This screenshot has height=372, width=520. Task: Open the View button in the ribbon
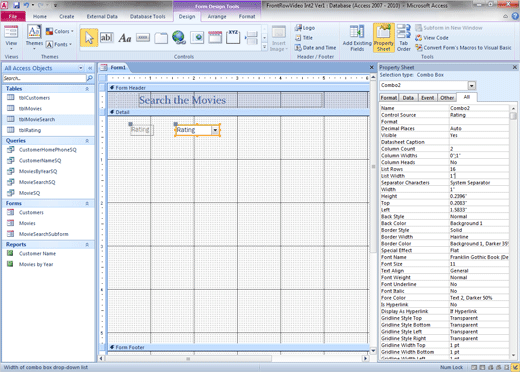point(11,37)
